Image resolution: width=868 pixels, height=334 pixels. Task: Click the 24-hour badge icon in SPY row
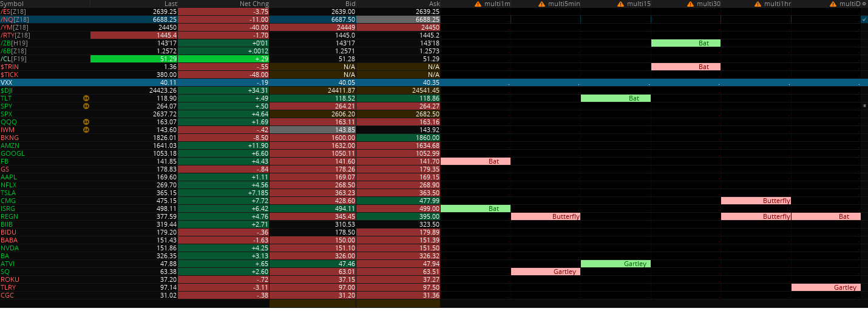click(x=86, y=106)
